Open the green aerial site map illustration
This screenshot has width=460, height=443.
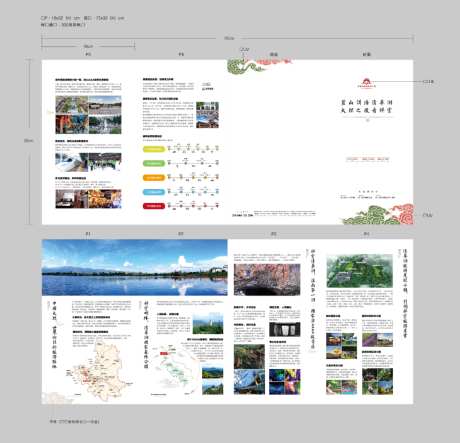tap(360, 271)
